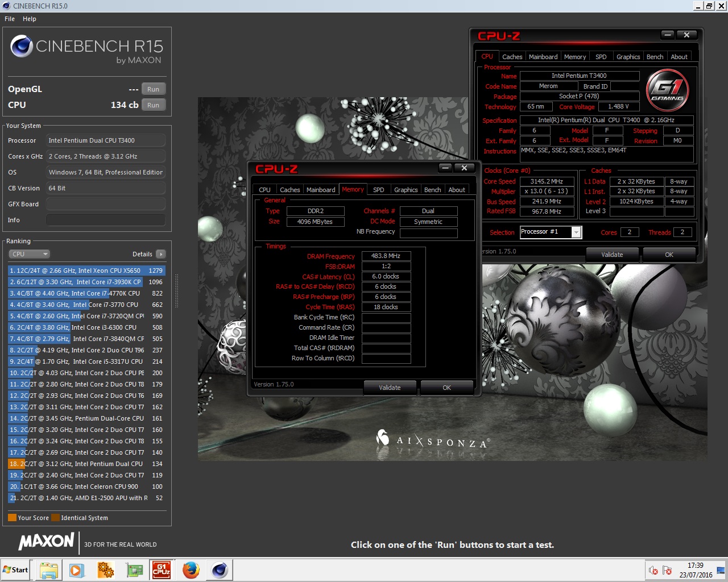Viewport: 728px width, 582px height.
Task: Run the CPU benchmark
Action: [154, 105]
